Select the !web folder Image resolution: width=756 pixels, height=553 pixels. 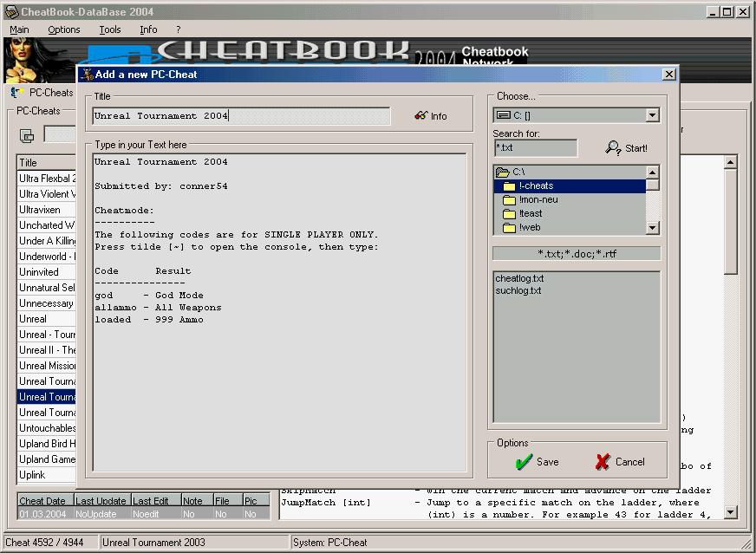529,227
